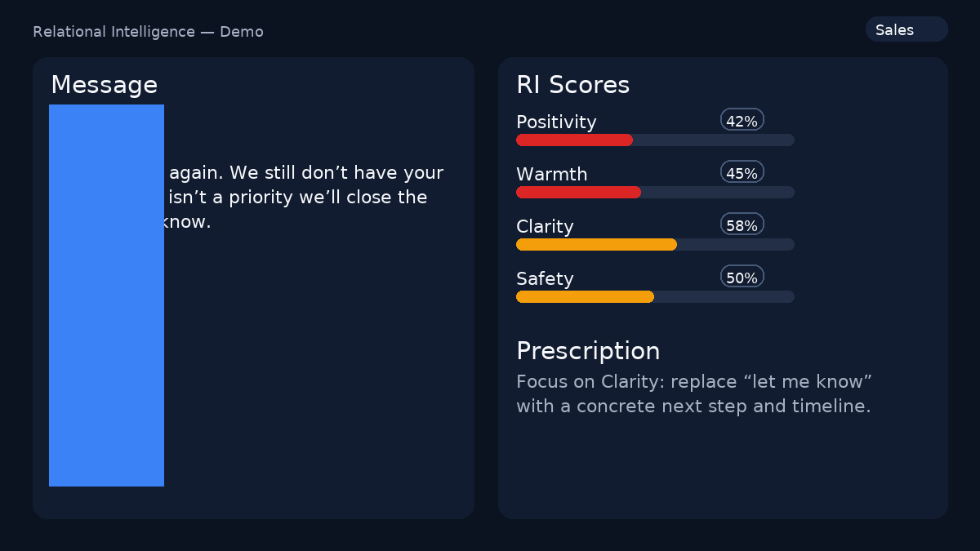Click the blue highlighted block in Message

tap(106, 295)
